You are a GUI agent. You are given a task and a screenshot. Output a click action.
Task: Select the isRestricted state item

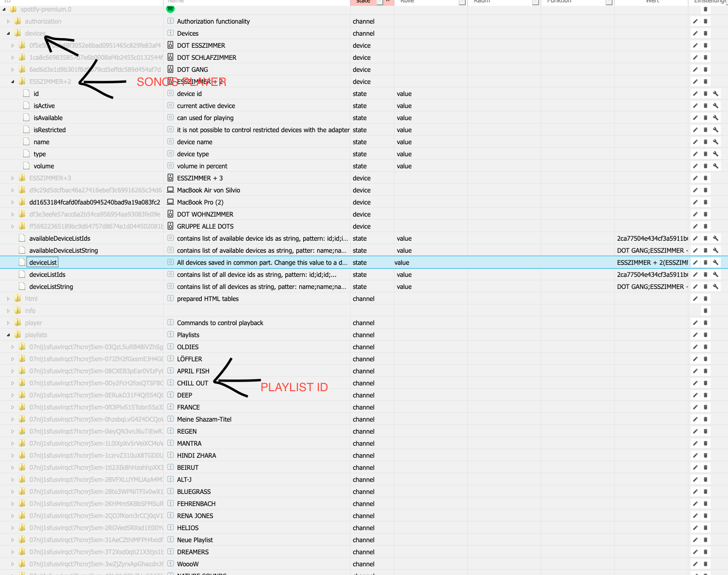[x=50, y=130]
